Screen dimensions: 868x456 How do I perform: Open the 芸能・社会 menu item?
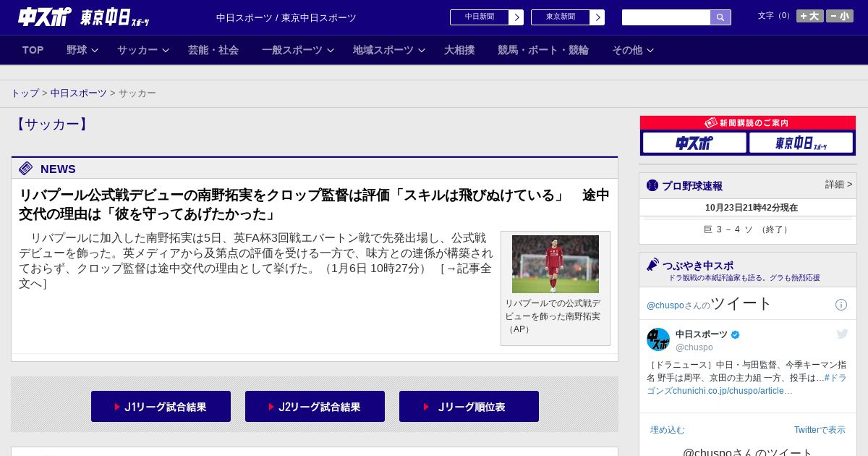pos(213,50)
